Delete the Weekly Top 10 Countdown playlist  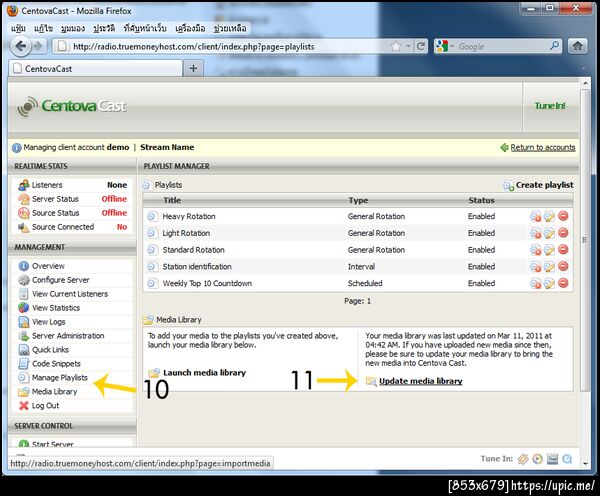(x=563, y=283)
